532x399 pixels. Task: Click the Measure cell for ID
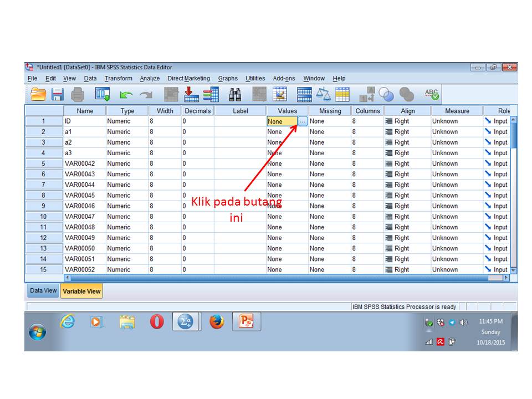[x=457, y=121]
